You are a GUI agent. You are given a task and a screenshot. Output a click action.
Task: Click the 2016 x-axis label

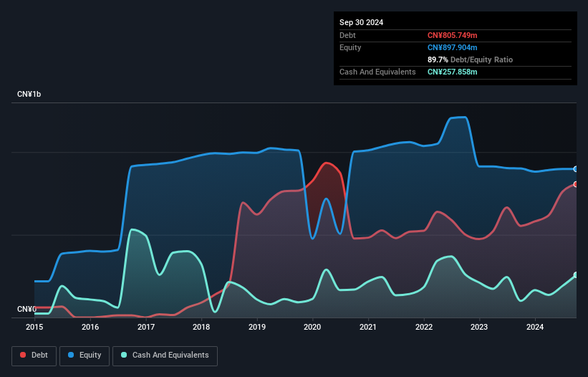[90, 327]
